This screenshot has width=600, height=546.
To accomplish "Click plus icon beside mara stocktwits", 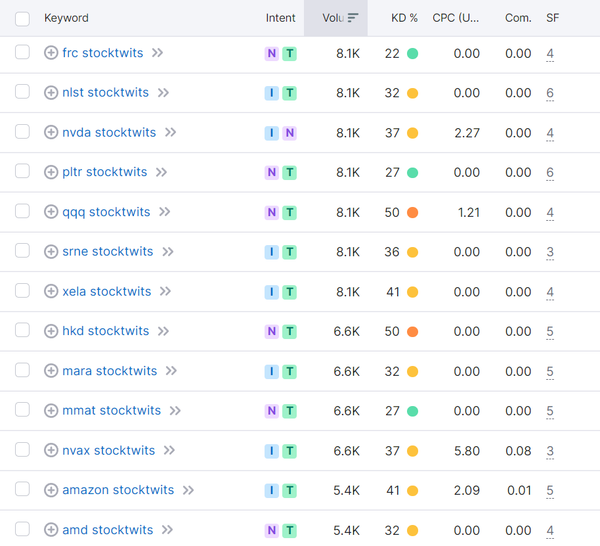I will click(x=51, y=371).
